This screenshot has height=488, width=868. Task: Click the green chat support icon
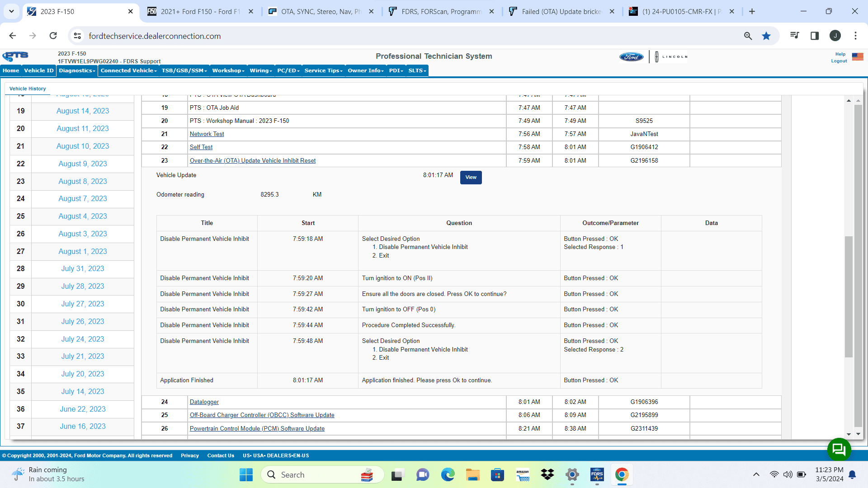839,449
